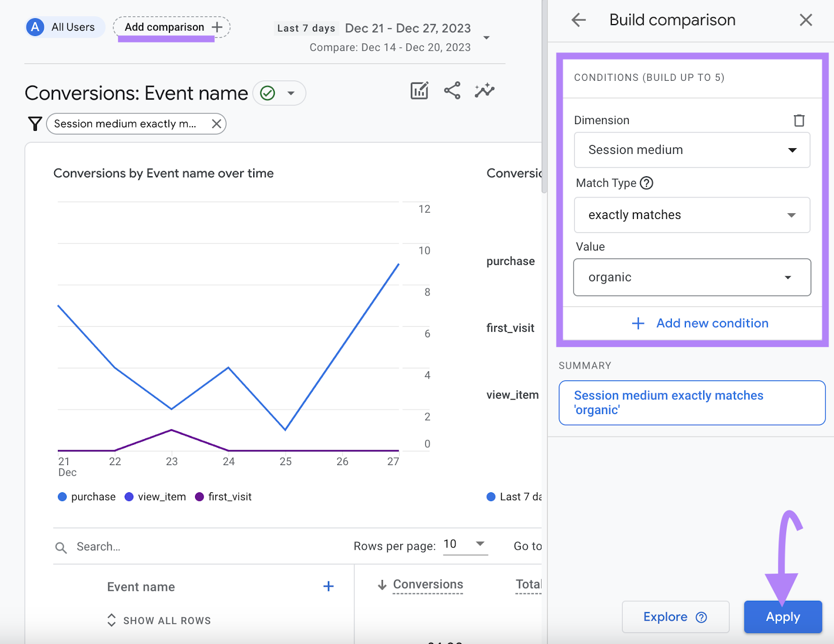Share this report via the share icon
Image resolution: width=834 pixels, height=644 pixels.
451,90
